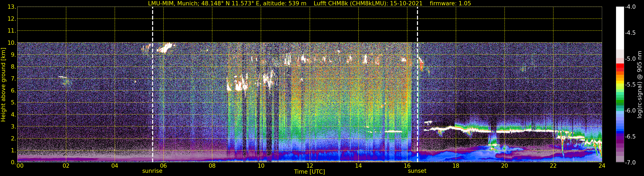Click the -7.0 label on the colorbar
Image resolution: width=644 pixels, height=176 pixels.
(x=630, y=163)
